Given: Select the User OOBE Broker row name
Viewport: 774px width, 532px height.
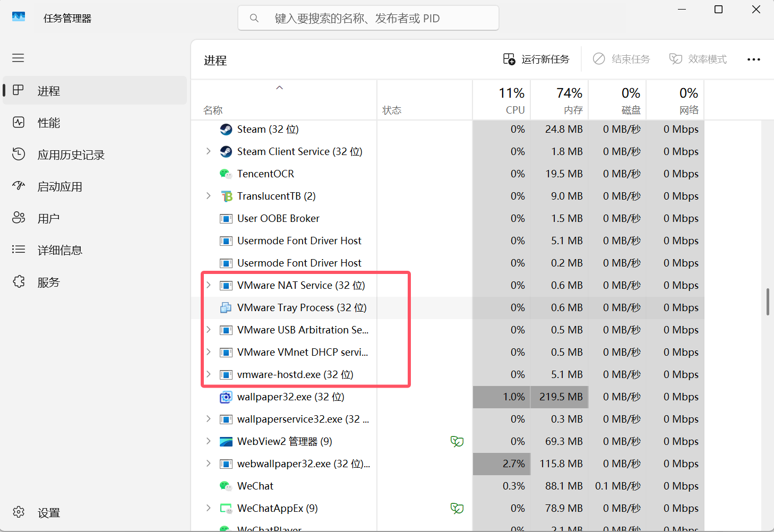Looking at the screenshot, I should pos(278,219).
